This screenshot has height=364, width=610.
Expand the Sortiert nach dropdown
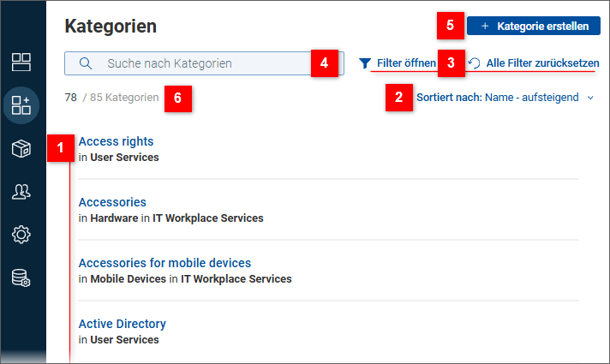(590, 98)
